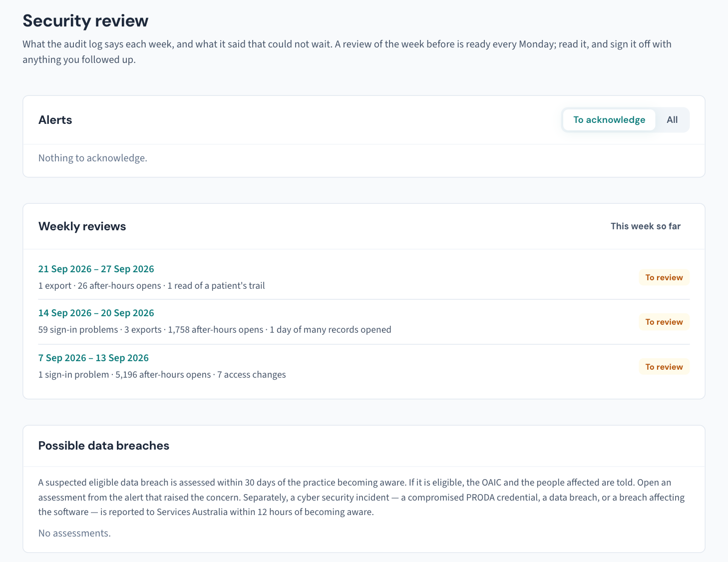Image resolution: width=728 pixels, height=562 pixels.
Task: Click To review badge for 7 Sep week
Action: click(664, 367)
